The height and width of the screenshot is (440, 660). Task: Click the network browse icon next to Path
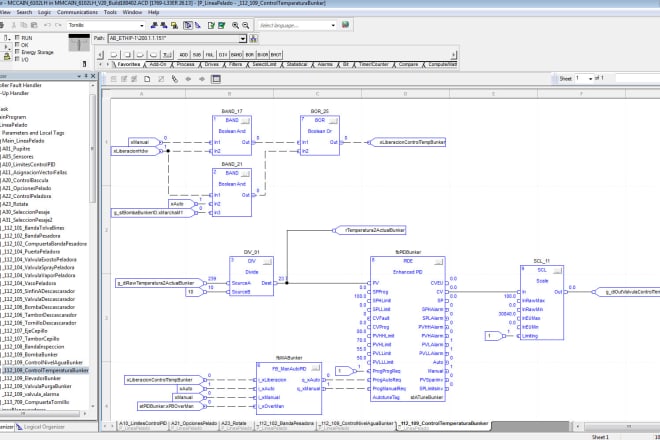pos(253,38)
